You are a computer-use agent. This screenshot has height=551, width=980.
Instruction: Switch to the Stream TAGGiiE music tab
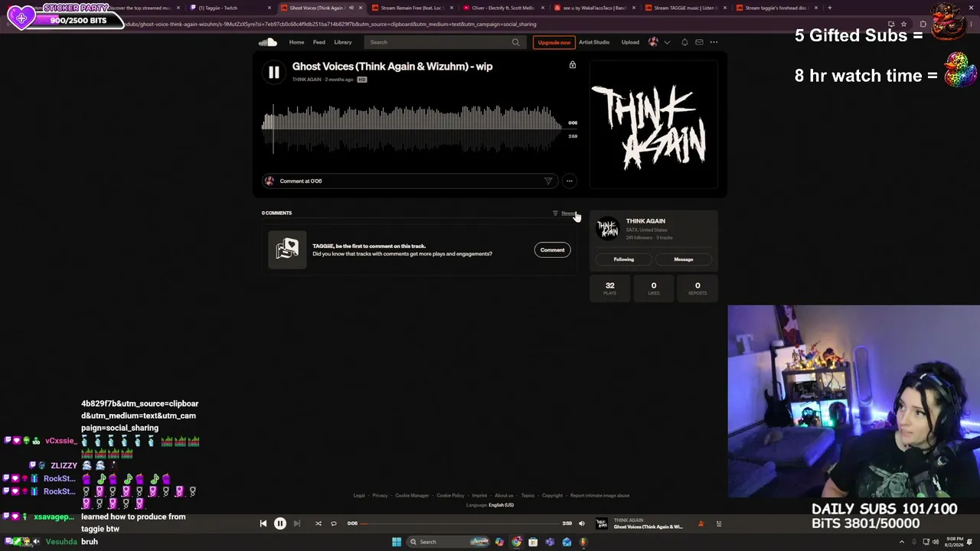click(685, 8)
